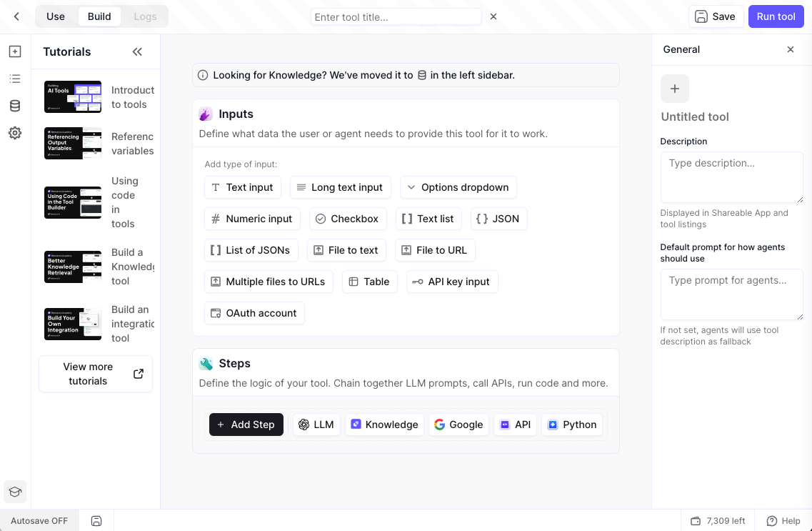Click the save disk icon in status bar
Image resolution: width=812 pixels, height=531 pixels.
coord(96,521)
